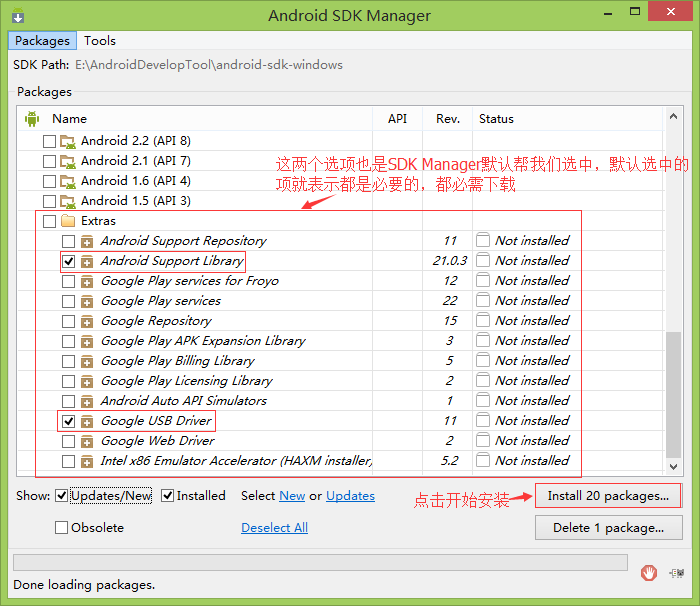
Task: Click the Updates selection link
Action: [x=350, y=496]
